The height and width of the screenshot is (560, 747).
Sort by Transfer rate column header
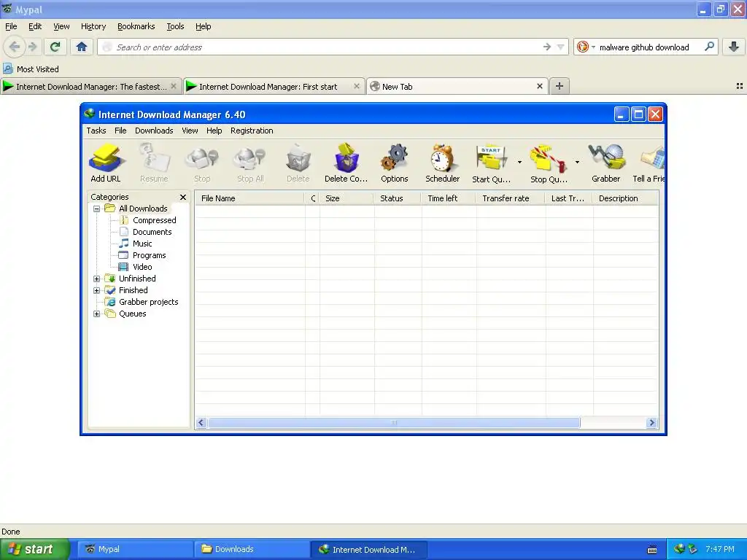[510, 198]
